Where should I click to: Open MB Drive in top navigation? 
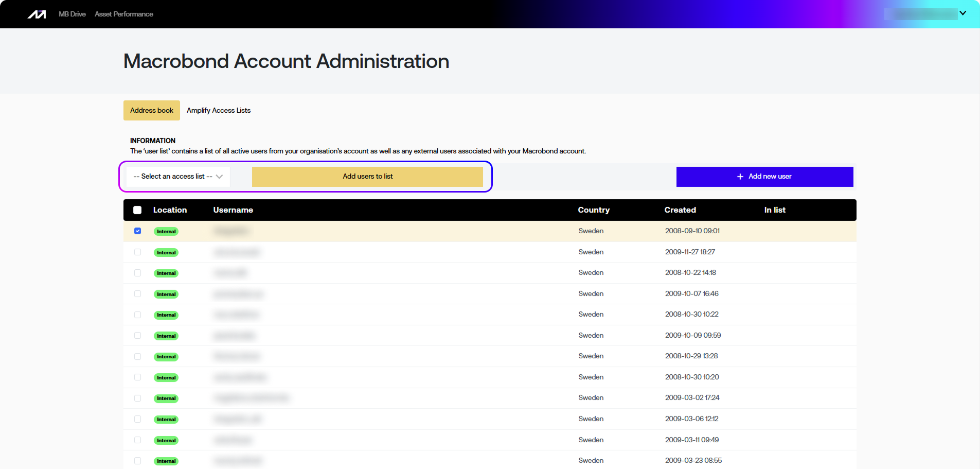pos(72,14)
